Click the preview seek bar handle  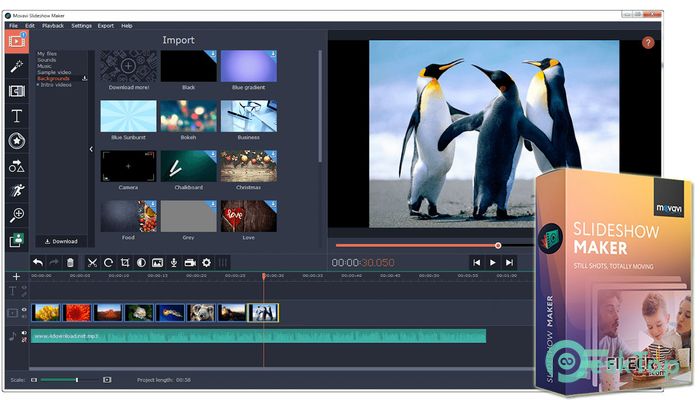tap(498, 246)
